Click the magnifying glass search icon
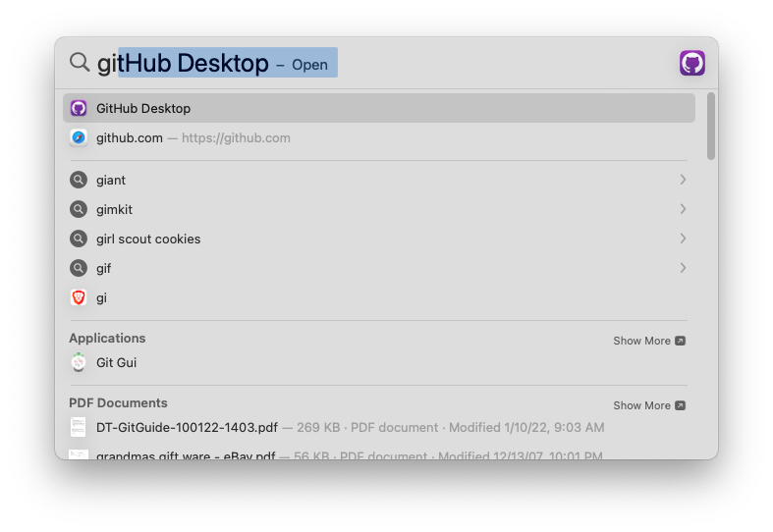This screenshot has height=532, width=773. [80, 63]
